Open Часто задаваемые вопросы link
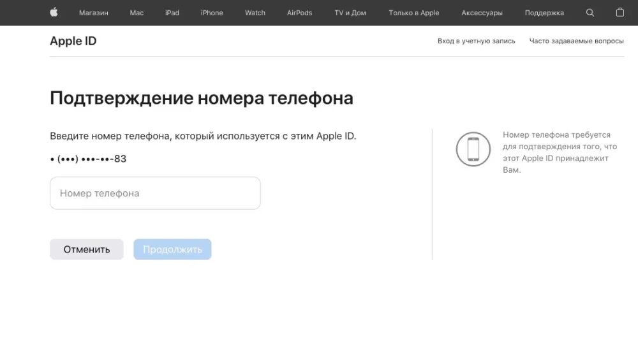 point(576,41)
